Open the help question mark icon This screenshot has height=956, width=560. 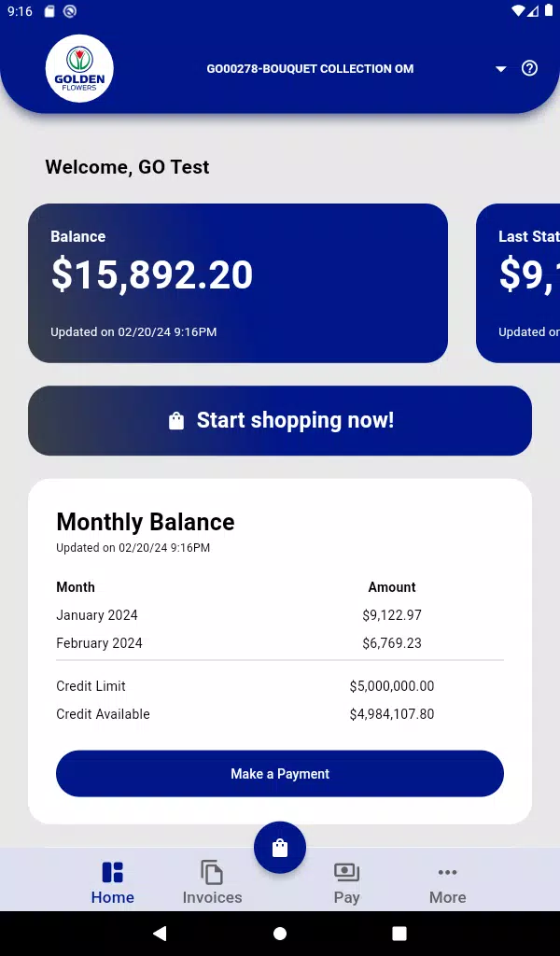coord(529,68)
